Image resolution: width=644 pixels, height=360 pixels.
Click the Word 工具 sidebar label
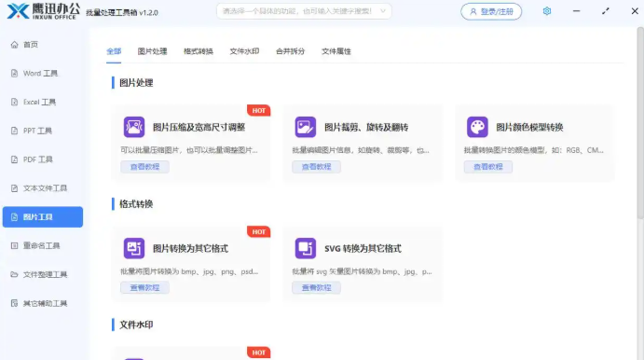tap(40, 73)
